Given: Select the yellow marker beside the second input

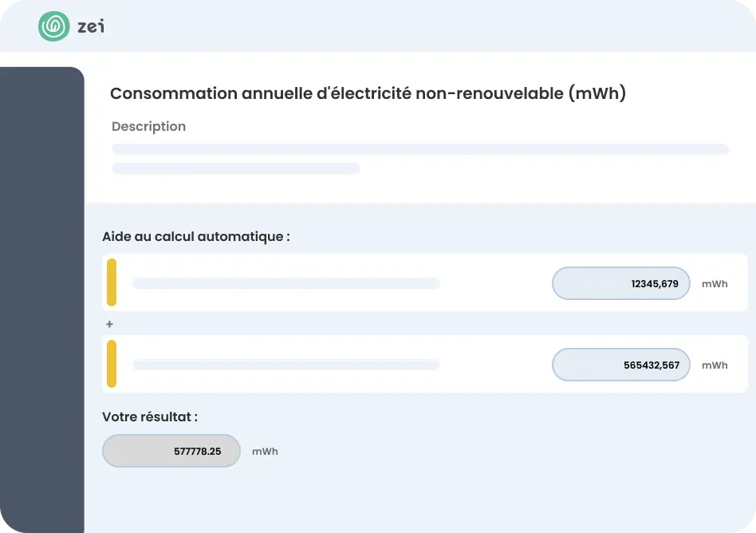Looking at the screenshot, I should (112, 363).
